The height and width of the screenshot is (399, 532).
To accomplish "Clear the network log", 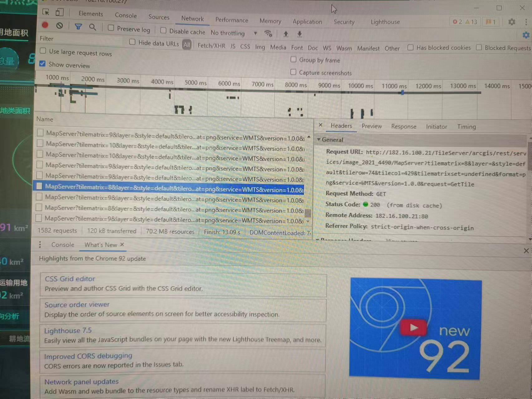I will (x=60, y=26).
